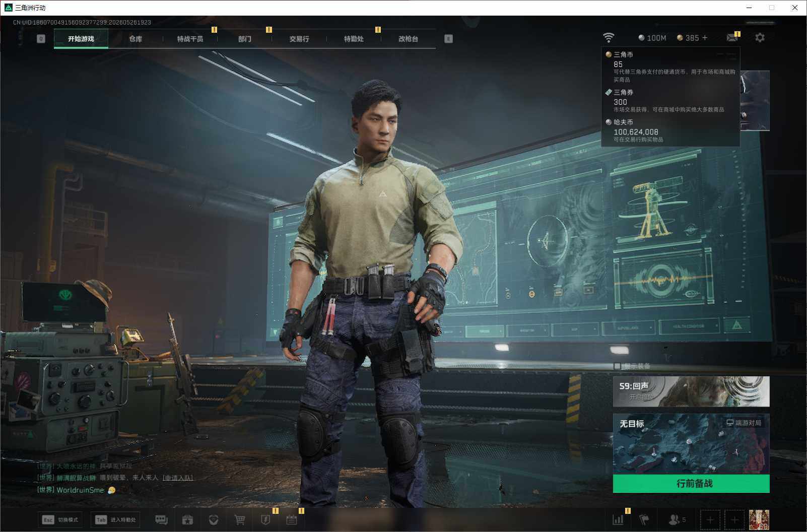The height and width of the screenshot is (532, 807).
Task: Click the second empty teammate invite slot
Action: [x=734, y=520]
